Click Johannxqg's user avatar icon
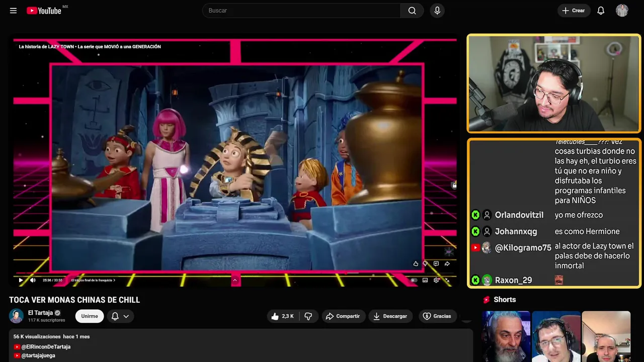This screenshot has width=644, height=362. pyautogui.click(x=487, y=231)
